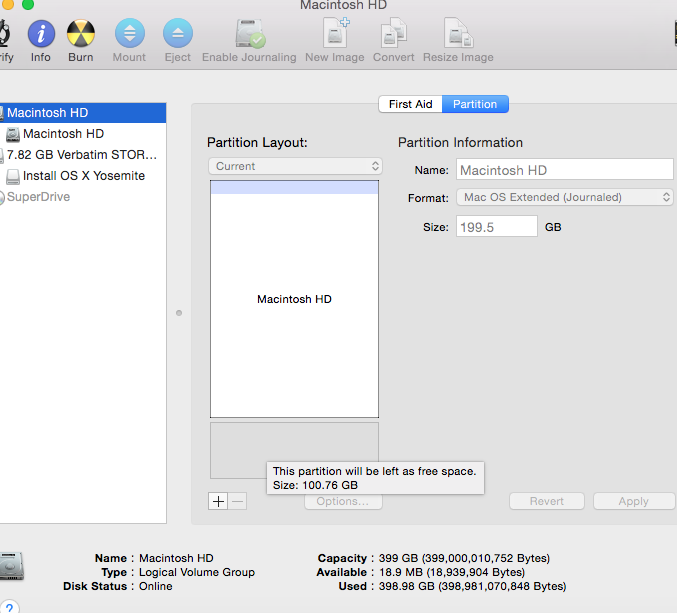The width and height of the screenshot is (677, 613).
Task: Open the Info toolbar icon
Action: [41, 34]
